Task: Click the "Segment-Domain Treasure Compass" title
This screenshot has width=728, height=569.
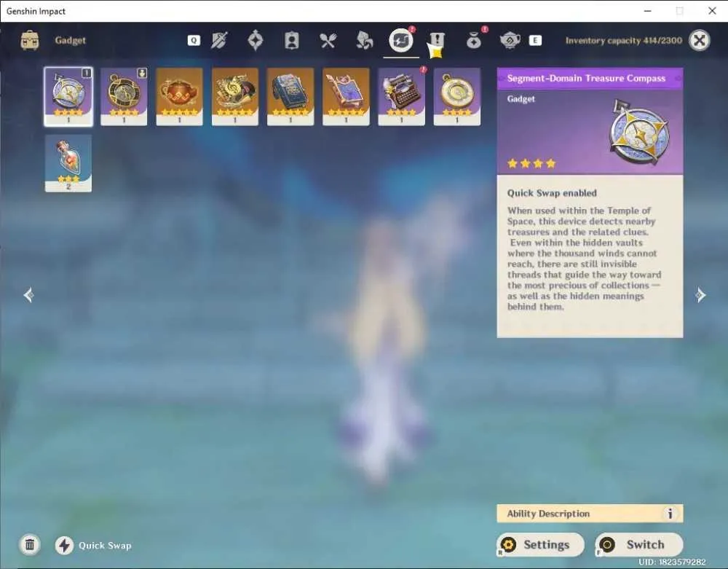Action: point(586,78)
